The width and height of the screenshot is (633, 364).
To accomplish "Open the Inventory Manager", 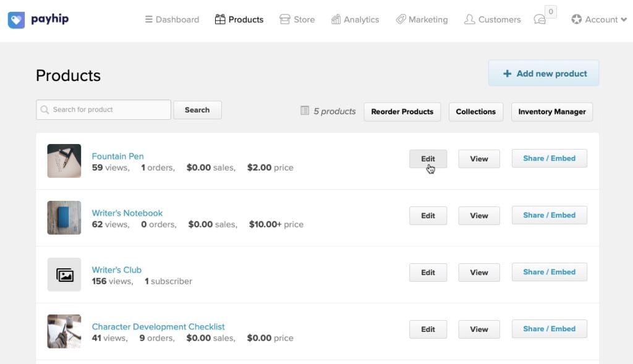I will pos(551,112).
